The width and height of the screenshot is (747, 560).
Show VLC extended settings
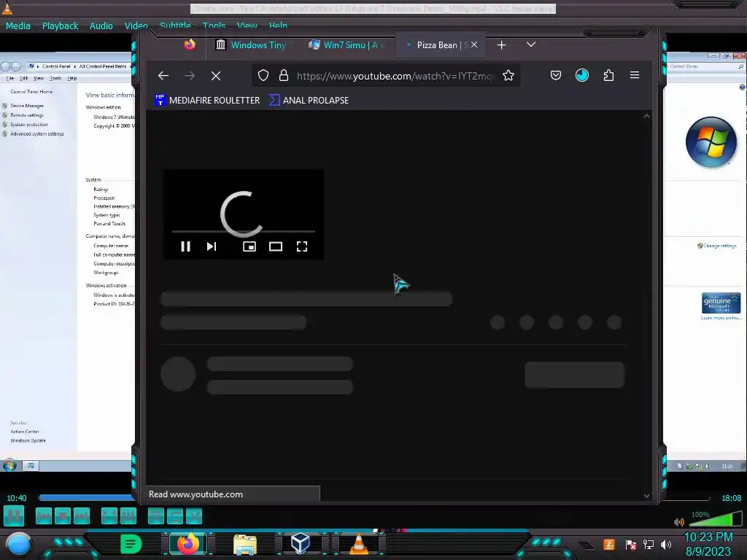128,516
